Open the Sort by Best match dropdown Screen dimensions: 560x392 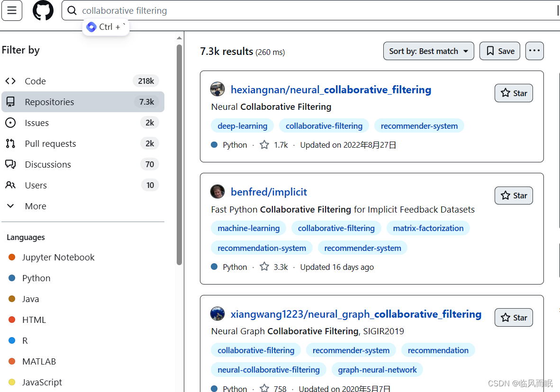click(428, 51)
